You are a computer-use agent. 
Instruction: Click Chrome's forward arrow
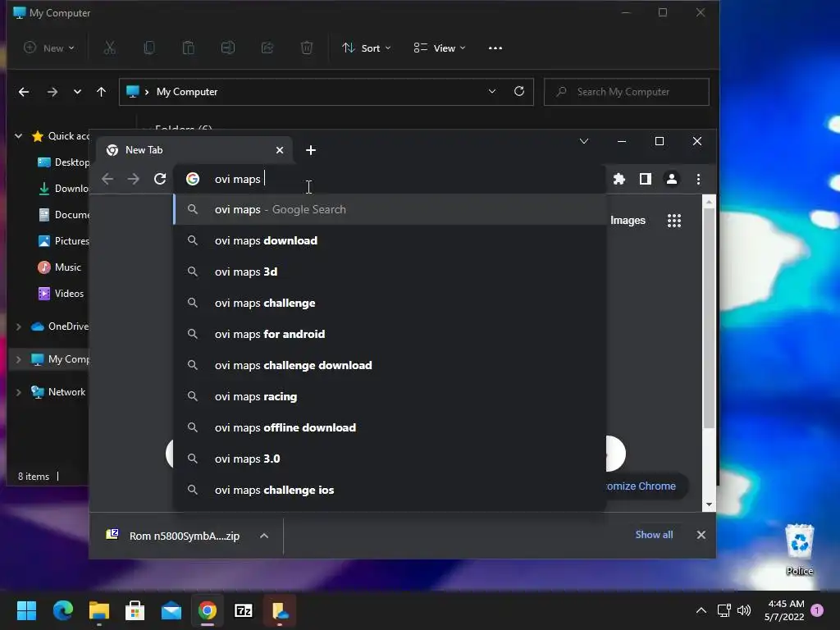pos(134,178)
